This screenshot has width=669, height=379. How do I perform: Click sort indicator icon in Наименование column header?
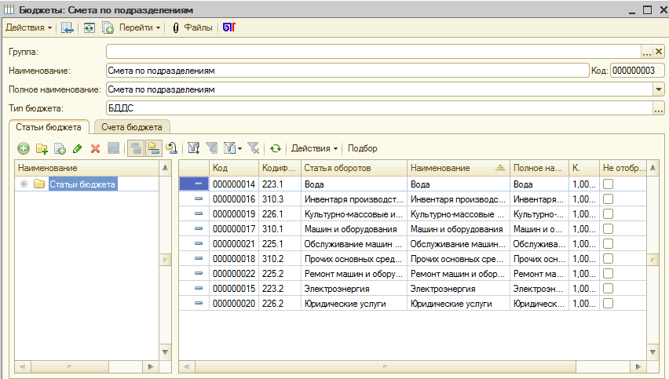[500, 168]
